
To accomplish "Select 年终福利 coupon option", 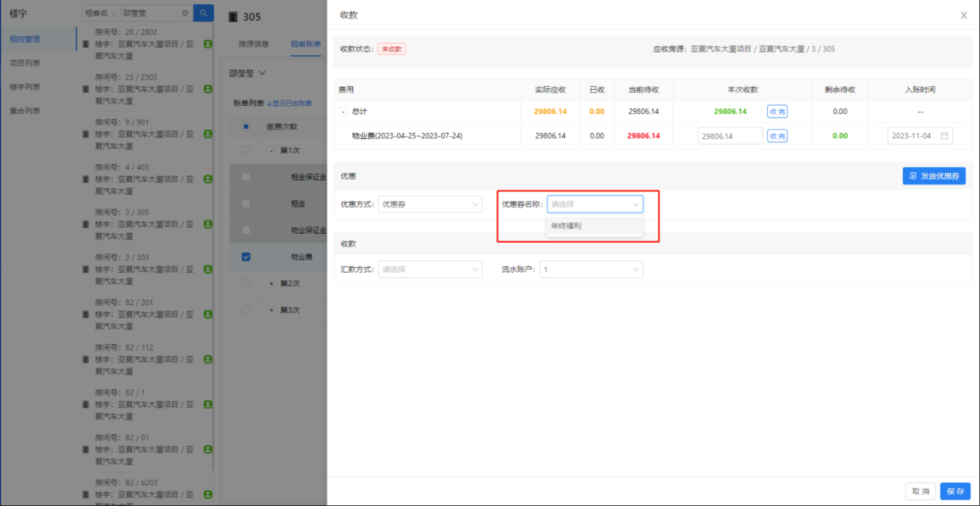I will (566, 226).
